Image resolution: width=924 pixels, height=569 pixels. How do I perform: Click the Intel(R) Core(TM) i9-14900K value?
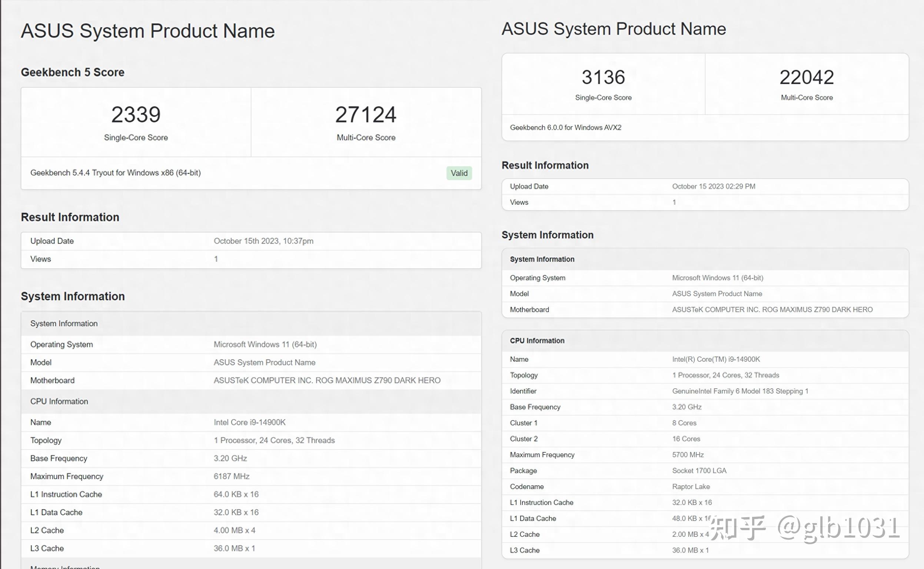coord(715,359)
